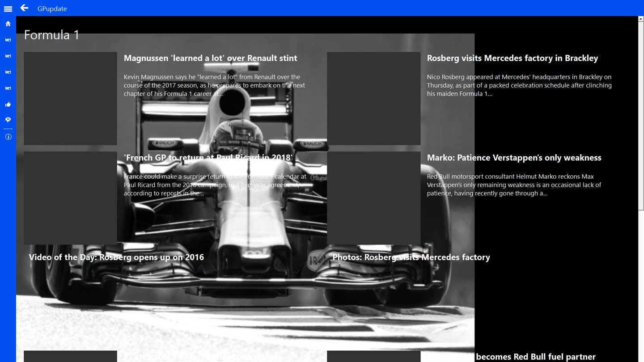Viewport: 644px width, 362px height.
Task: Click the Kevin Magnussen summary text
Action: (214, 85)
